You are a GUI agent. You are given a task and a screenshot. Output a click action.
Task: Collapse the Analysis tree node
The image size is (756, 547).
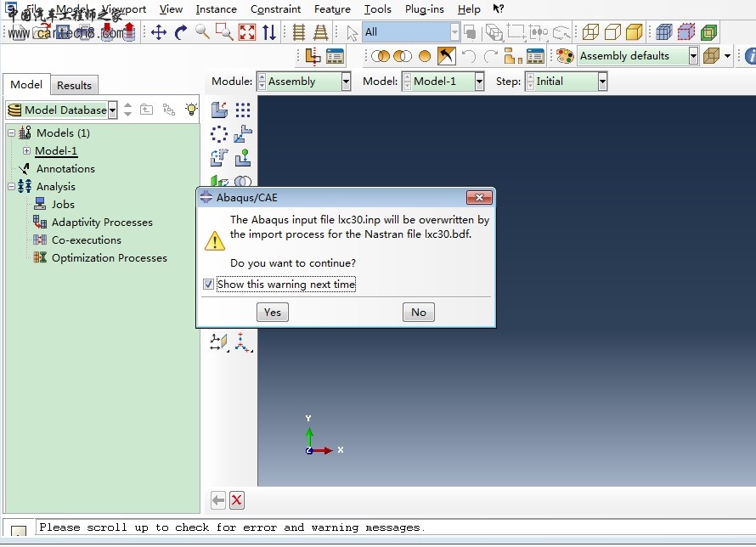(12, 187)
